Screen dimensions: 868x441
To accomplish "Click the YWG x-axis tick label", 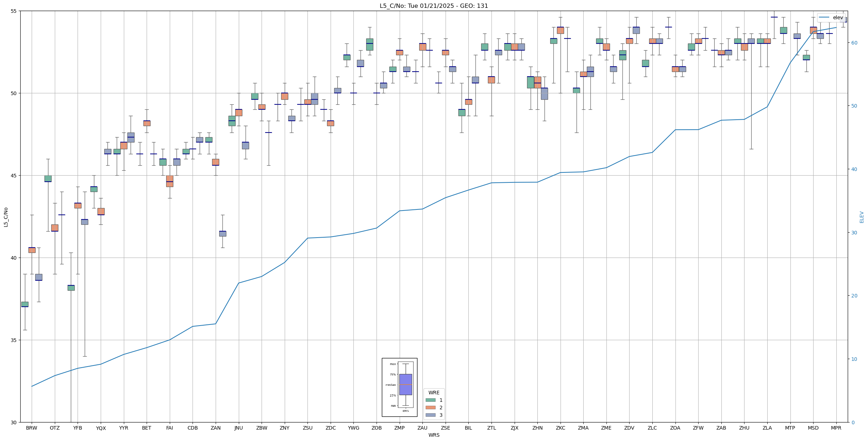I will [353, 428].
